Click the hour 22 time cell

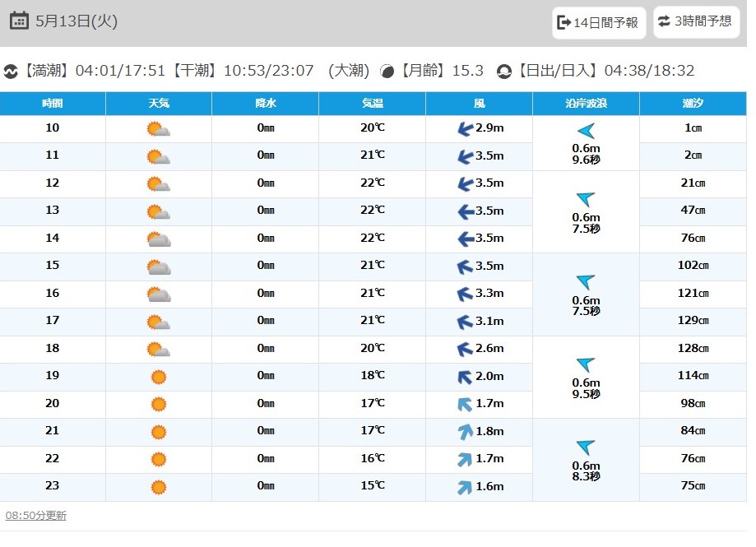[53, 458]
